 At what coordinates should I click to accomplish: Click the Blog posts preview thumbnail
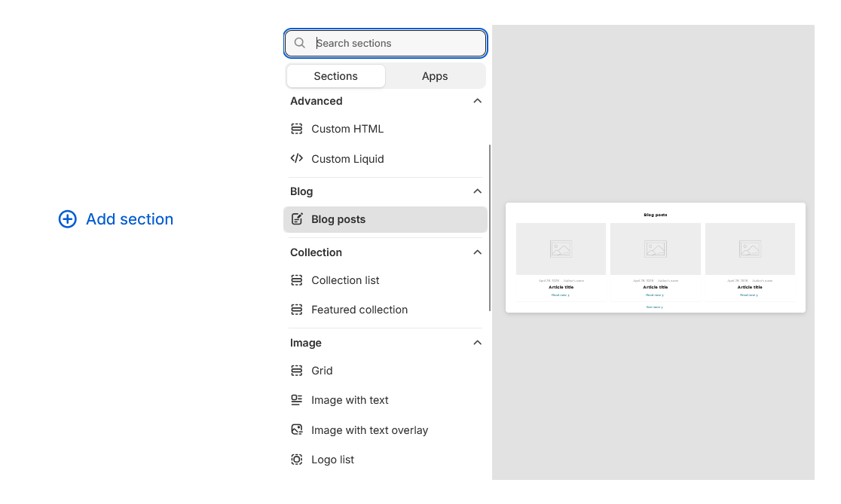tap(656, 258)
